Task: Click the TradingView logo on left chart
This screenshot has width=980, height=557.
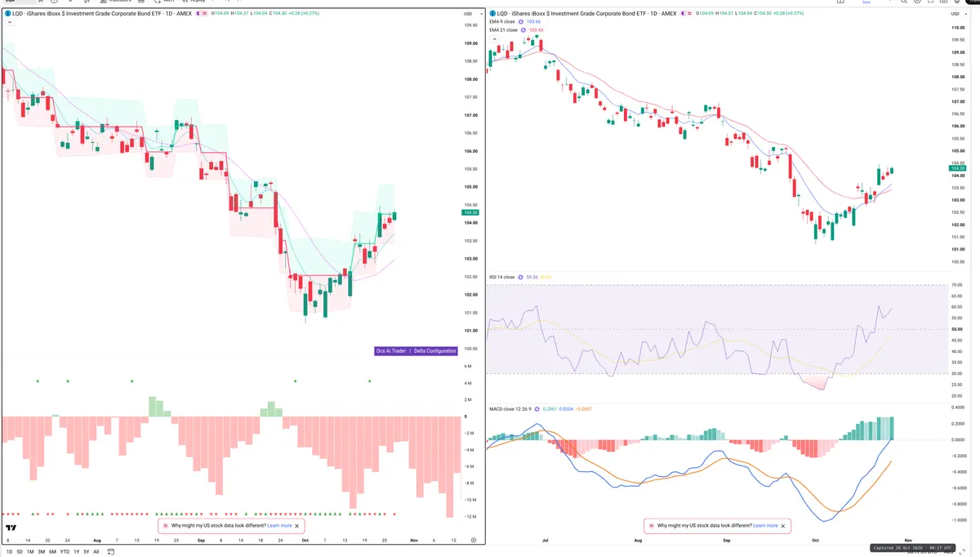Action: coord(11,528)
